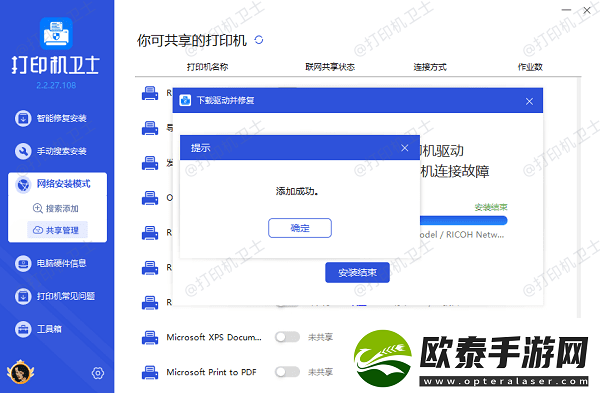
Task: Open 打印机常见问题 from the sidebar
Action: pyautogui.click(x=55, y=296)
